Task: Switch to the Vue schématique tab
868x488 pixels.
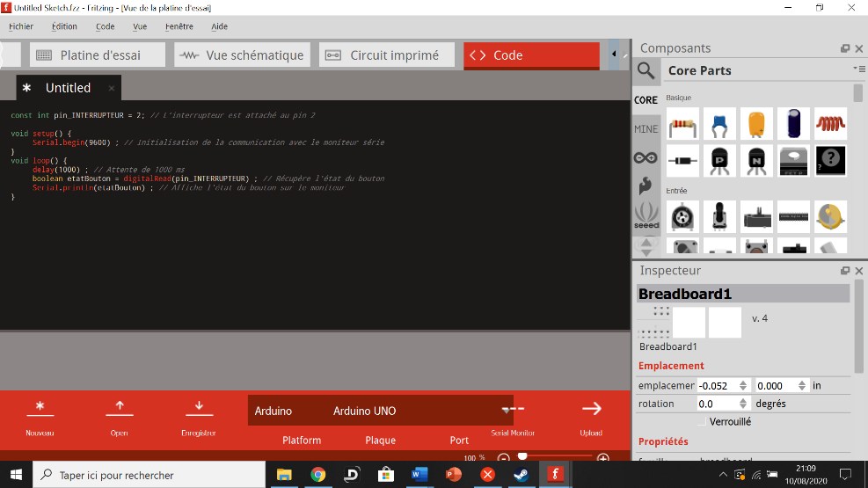Action: tap(242, 55)
